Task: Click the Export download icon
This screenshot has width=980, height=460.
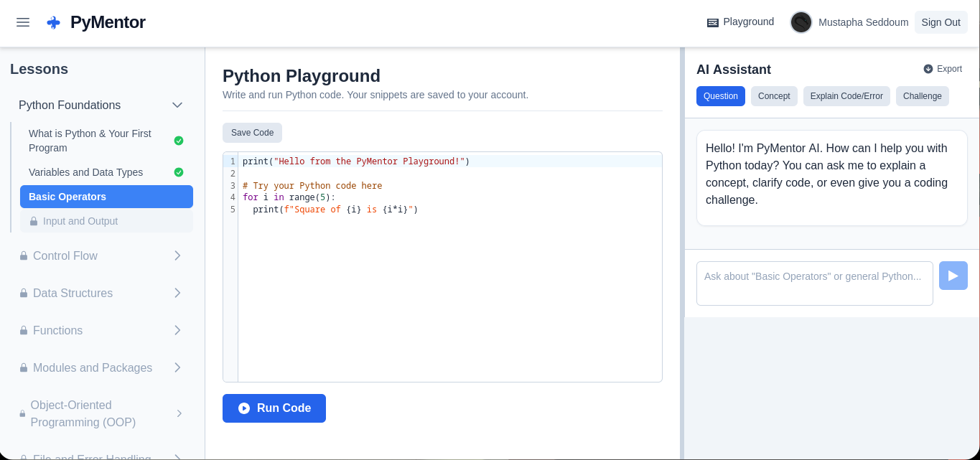Action: click(x=928, y=69)
